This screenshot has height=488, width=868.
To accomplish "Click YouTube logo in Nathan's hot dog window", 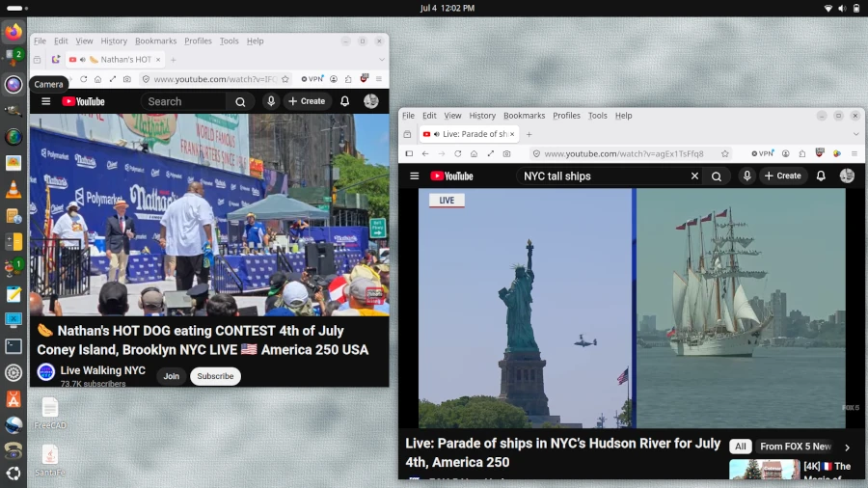I will [x=84, y=101].
